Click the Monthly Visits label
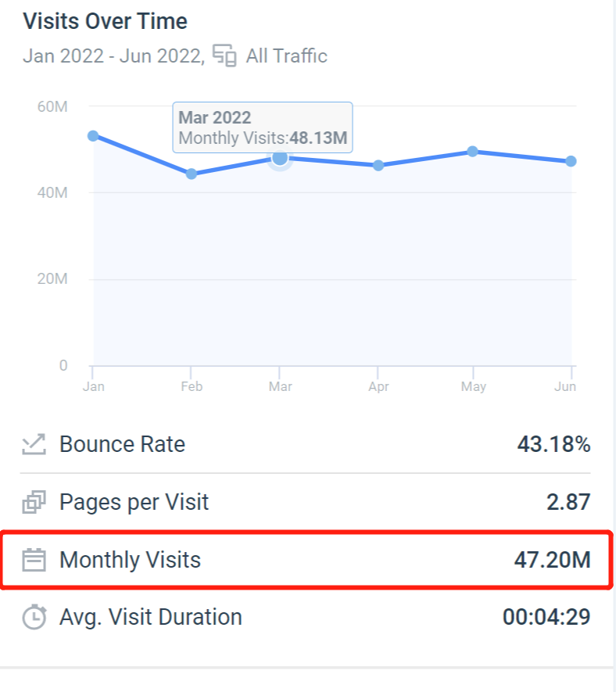This screenshot has width=616, height=692. [x=130, y=560]
